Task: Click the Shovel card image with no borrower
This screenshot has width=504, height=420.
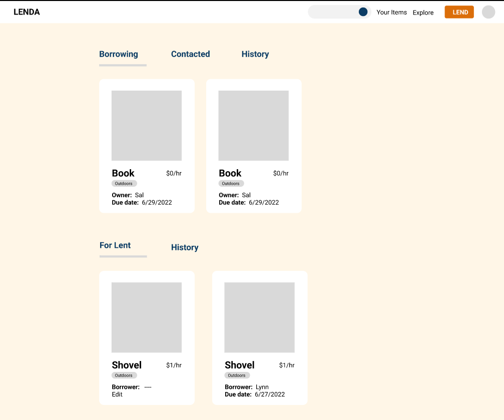Action: pos(147,317)
